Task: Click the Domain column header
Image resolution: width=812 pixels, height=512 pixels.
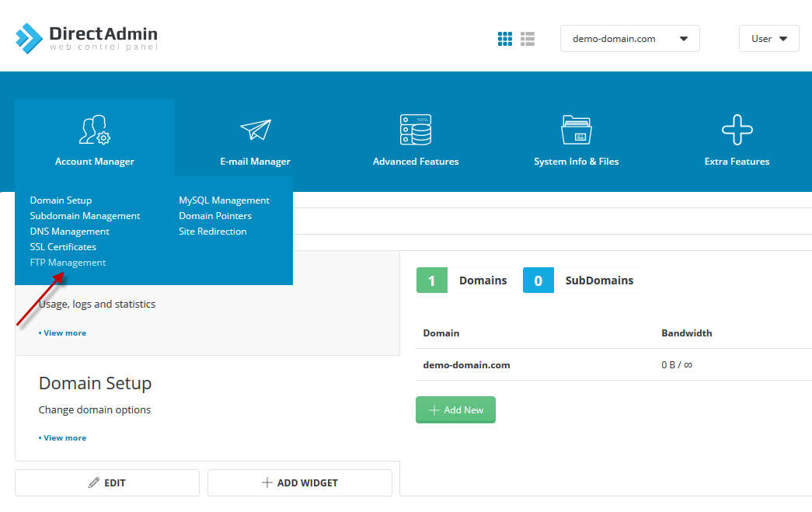Action: click(441, 333)
